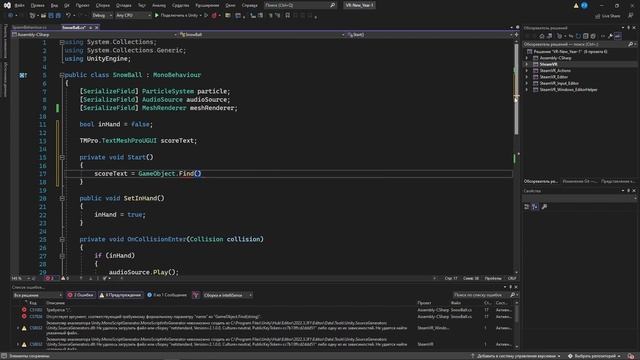This screenshot has height=360, width=640.
Task: Click the top Search (Ctrl+Q) box
Action: tap(300, 5)
